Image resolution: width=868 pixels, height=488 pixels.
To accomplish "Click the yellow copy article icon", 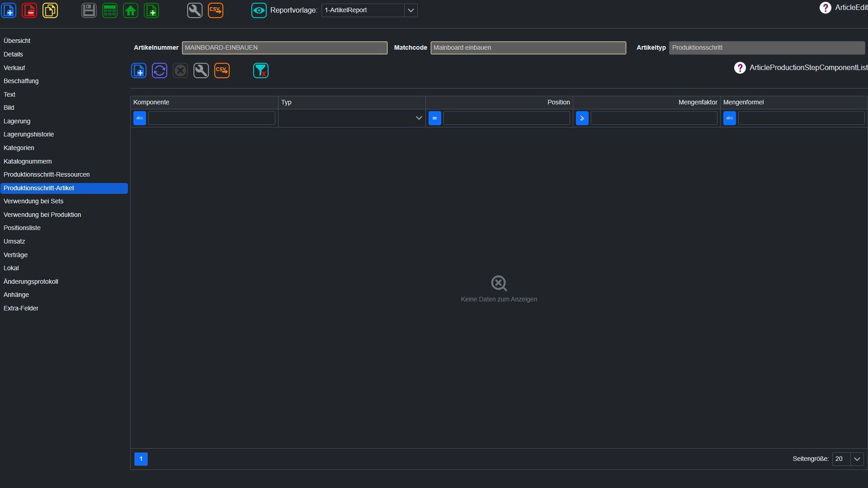I will click(x=50, y=10).
